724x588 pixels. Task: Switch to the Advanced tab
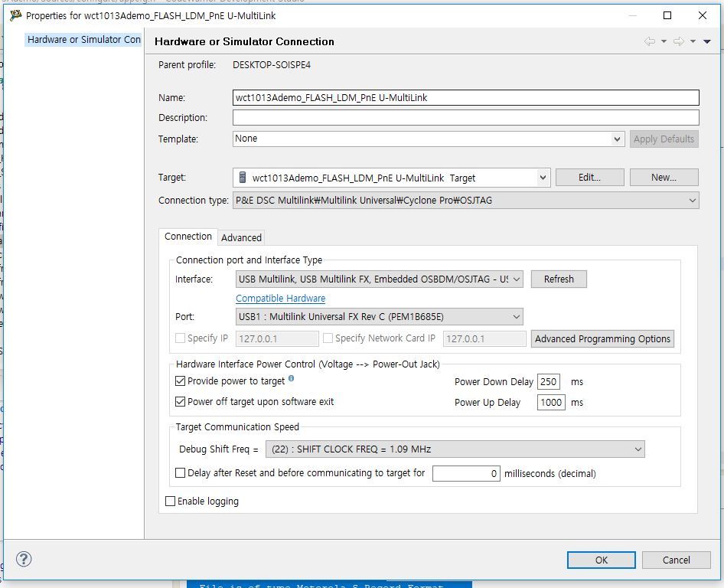click(241, 237)
